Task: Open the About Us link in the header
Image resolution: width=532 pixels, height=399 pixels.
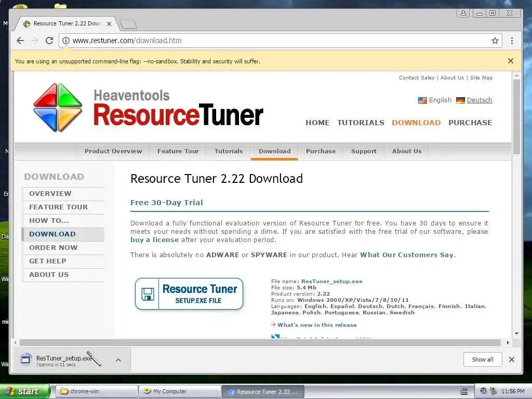Action: tap(452, 78)
